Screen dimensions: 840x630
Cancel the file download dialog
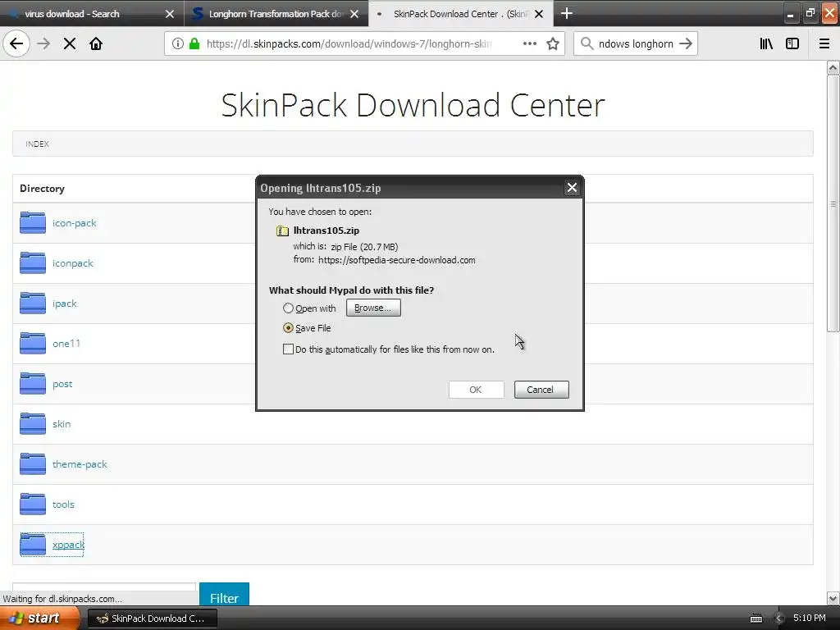pyautogui.click(x=541, y=390)
